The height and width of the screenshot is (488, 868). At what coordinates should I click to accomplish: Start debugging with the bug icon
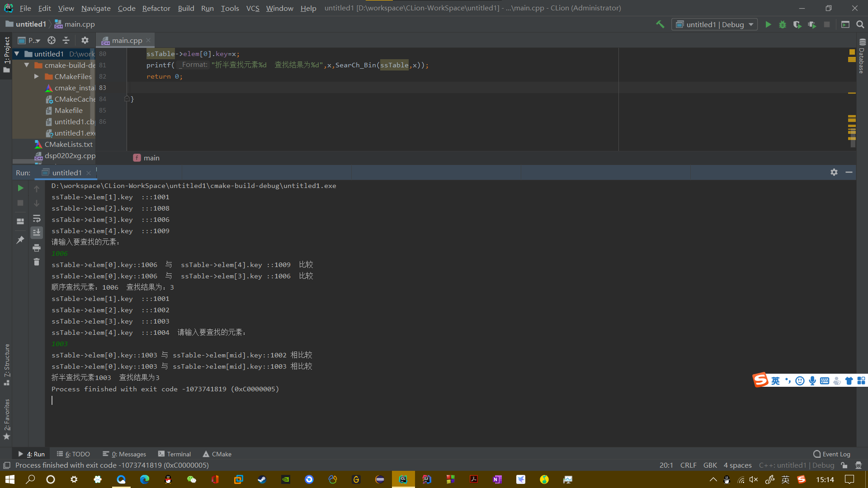point(783,24)
